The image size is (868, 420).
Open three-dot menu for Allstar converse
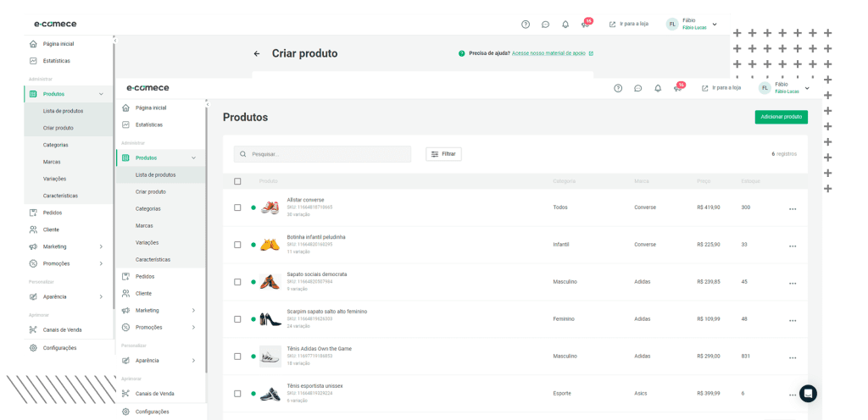[793, 208]
